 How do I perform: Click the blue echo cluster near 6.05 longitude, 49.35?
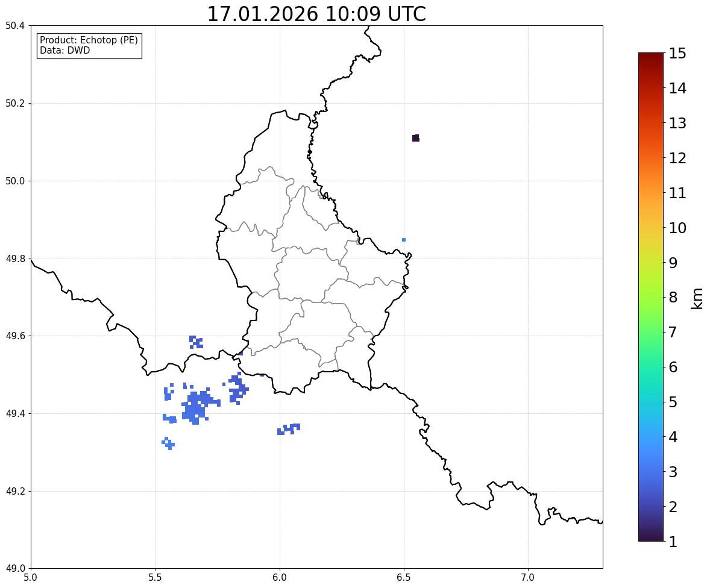[x=289, y=429]
